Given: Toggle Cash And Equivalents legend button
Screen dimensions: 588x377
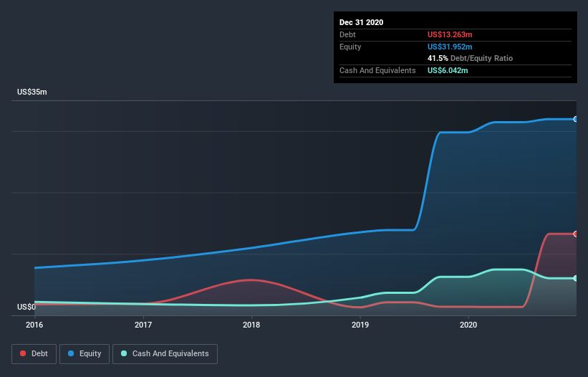Looking at the screenshot, I should point(165,354).
